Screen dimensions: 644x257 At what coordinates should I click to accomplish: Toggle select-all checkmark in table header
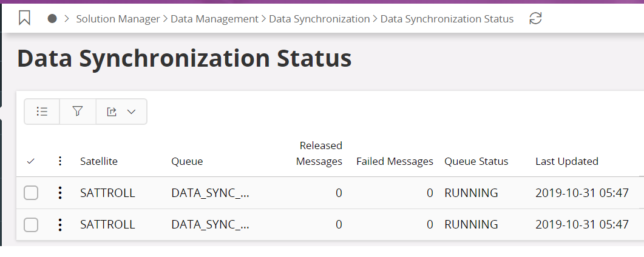31,161
